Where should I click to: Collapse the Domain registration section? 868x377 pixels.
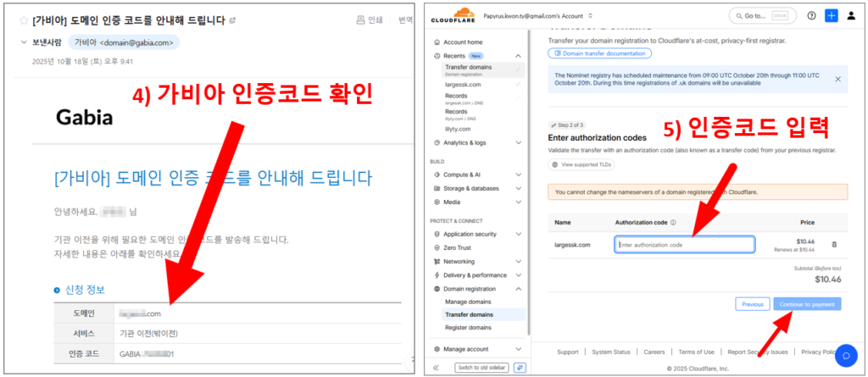click(518, 289)
